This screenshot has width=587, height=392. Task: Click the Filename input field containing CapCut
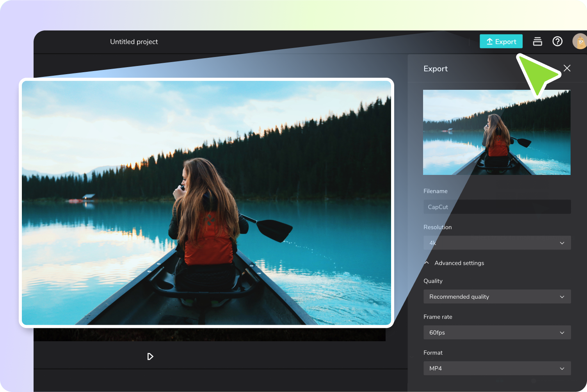(x=497, y=207)
